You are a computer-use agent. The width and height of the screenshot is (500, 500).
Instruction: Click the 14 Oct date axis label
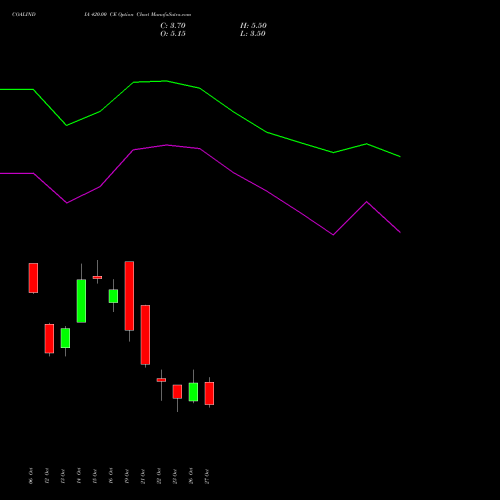coord(79,476)
